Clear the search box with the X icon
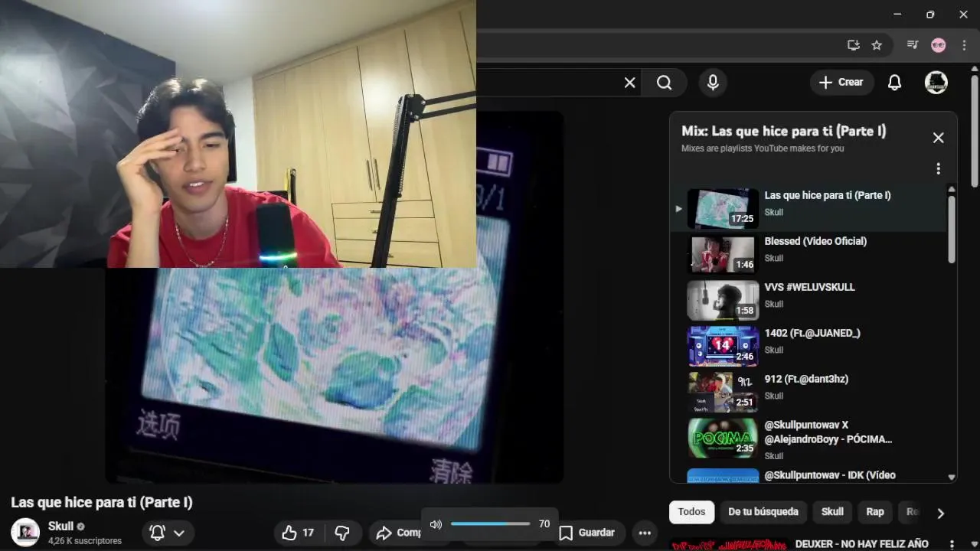Image resolution: width=980 pixels, height=551 pixels. coord(629,83)
